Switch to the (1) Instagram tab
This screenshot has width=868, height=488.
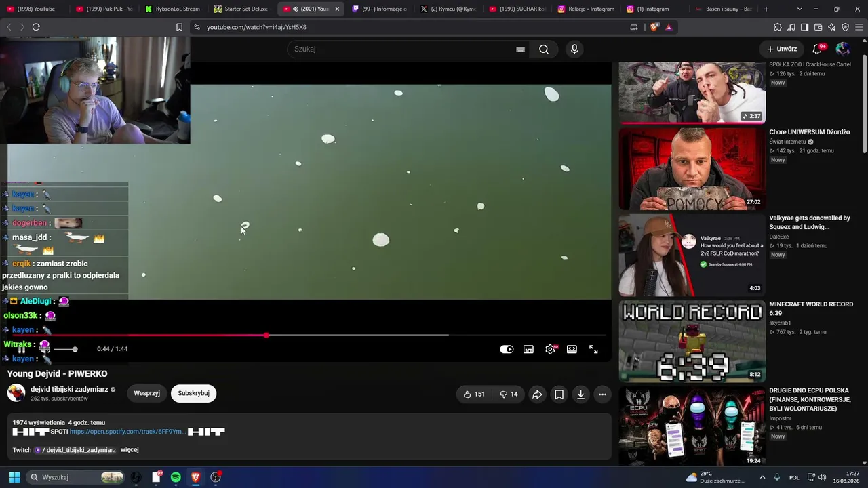pyautogui.click(x=653, y=9)
